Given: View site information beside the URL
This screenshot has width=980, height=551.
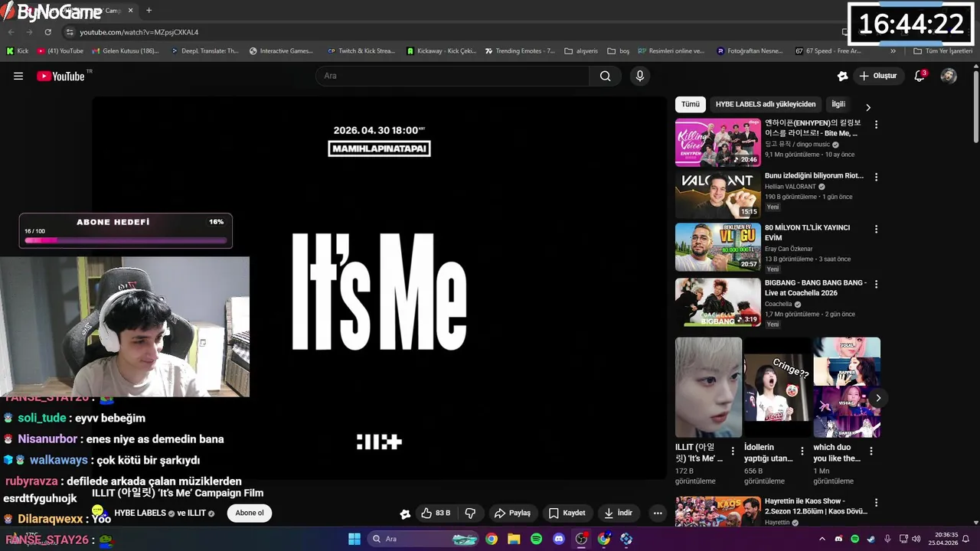Looking at the screenshot, I should pos(70,32).
